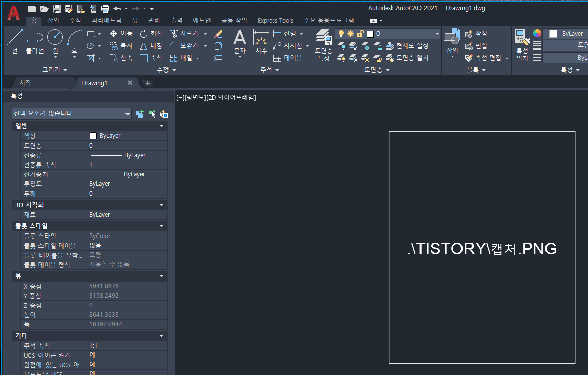Viewport: 588px width, 375px height.
Task: Click the Rotate (회전) tool
Action: [x=151, y=34]
